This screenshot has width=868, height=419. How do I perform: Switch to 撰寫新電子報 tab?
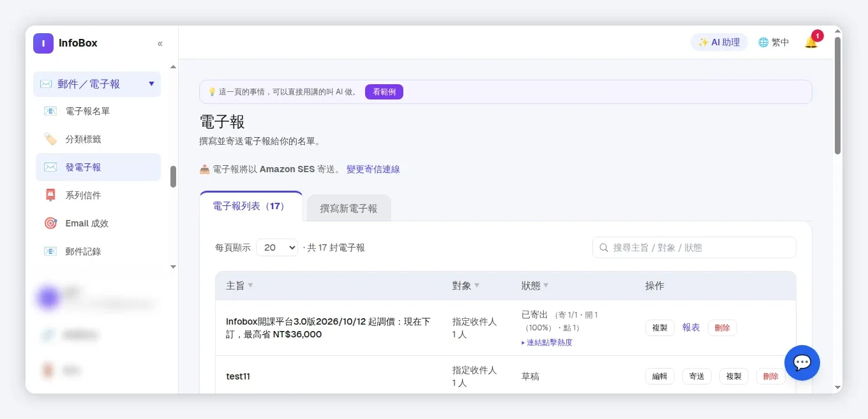[x=348, y=208]
